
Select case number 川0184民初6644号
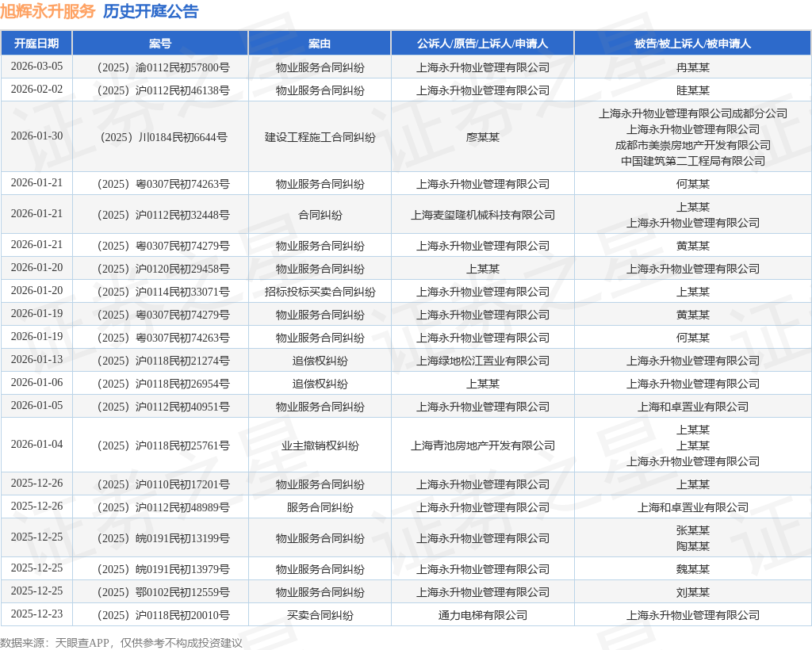(x=163, y=137)
